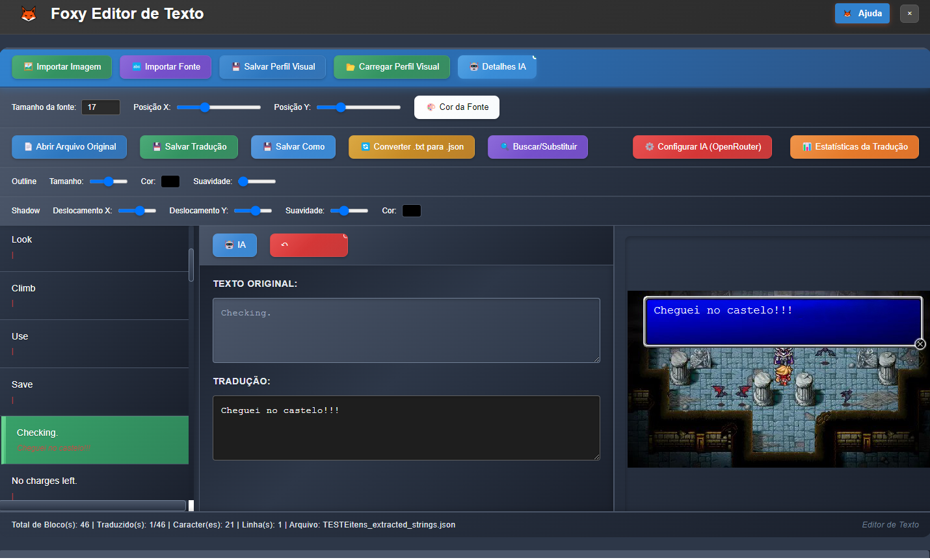Screen dimensions: 930x560
Task: Open Abrir Arquivo Original
Action: point(70,147)
